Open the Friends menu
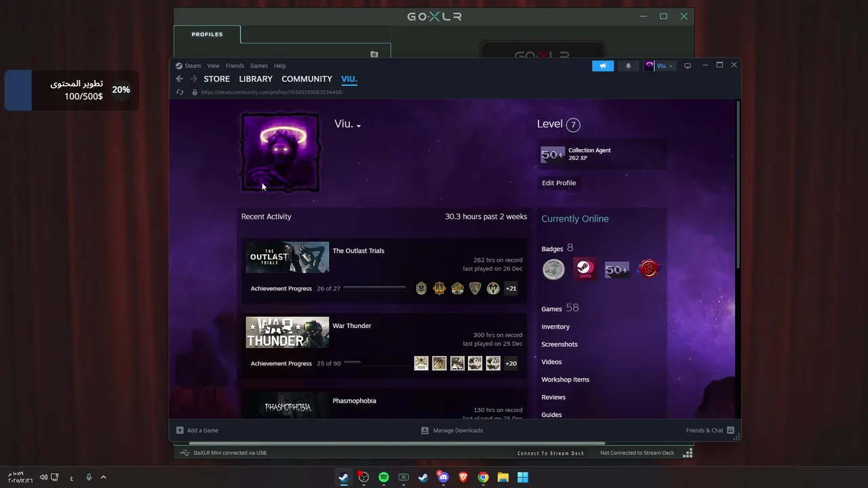 [x=235, y=66]
